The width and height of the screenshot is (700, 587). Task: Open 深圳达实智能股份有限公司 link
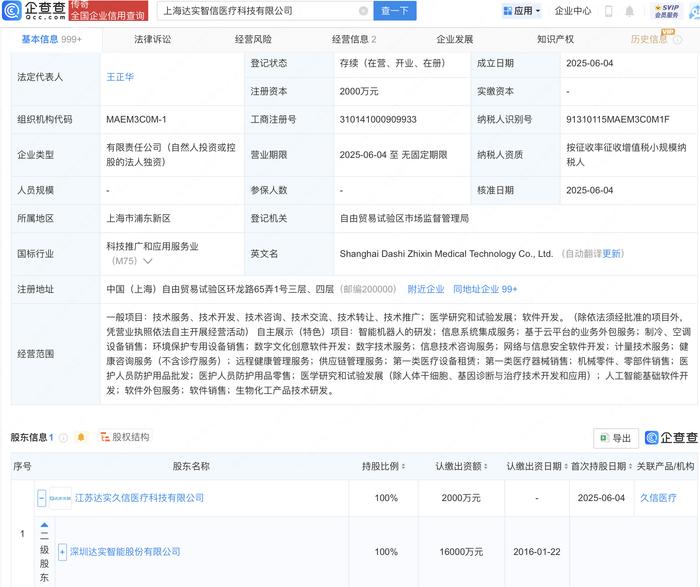click(125, 552)
